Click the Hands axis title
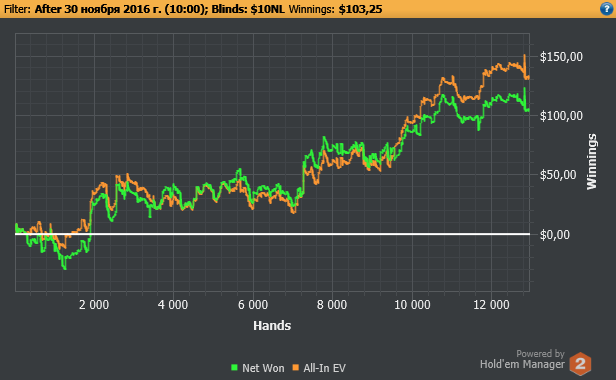The image size is (616, 380). coord(272,326)
